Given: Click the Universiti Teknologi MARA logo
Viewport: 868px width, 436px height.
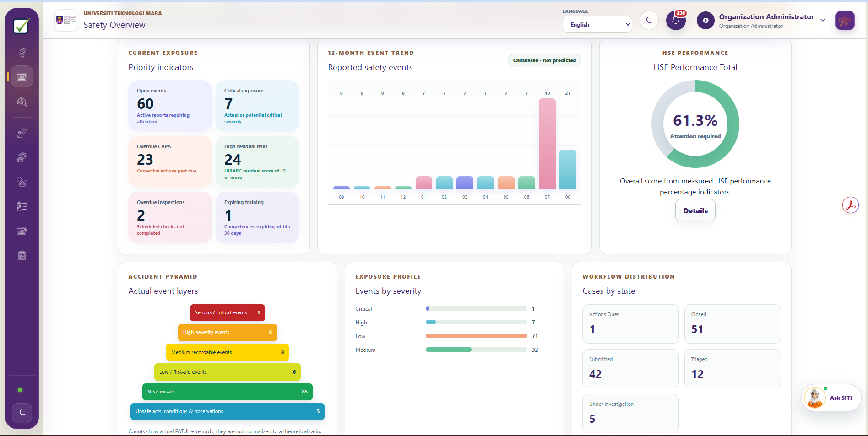Looking at the screenshot, I should pyautogui.click(x=66, y=20).
